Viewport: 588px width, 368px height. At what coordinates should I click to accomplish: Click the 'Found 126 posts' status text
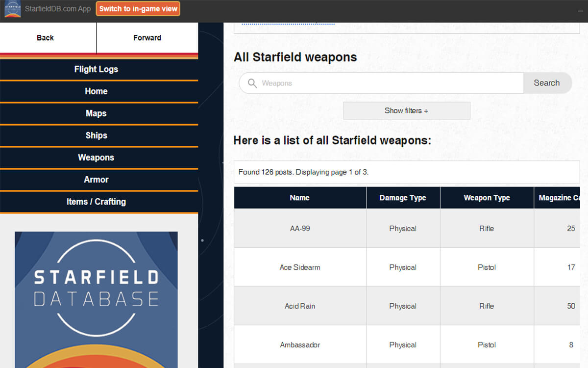click(x=303, y=172)
